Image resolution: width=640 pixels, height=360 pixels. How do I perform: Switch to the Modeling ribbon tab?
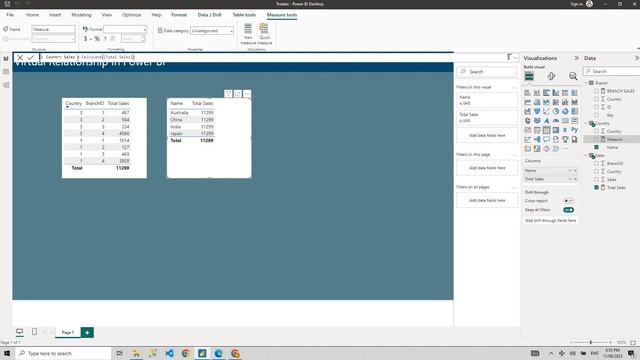pos(81,15)
